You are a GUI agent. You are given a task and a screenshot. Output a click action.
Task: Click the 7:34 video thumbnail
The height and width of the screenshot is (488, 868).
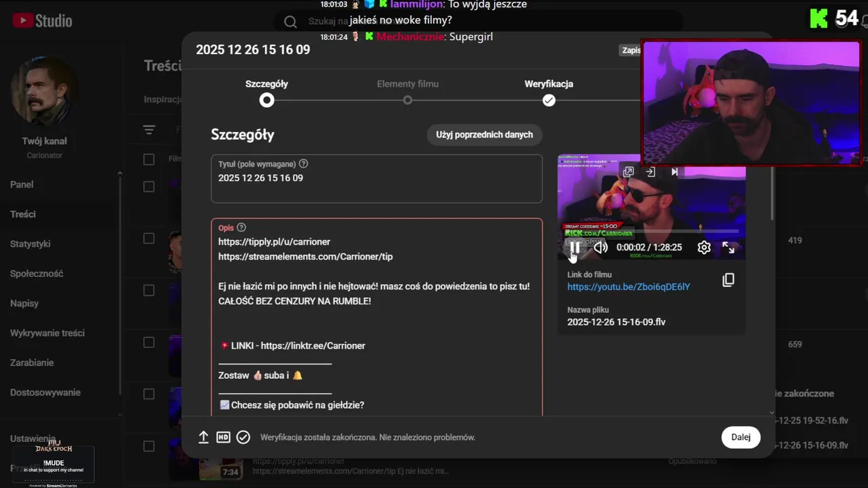point(221,469)
